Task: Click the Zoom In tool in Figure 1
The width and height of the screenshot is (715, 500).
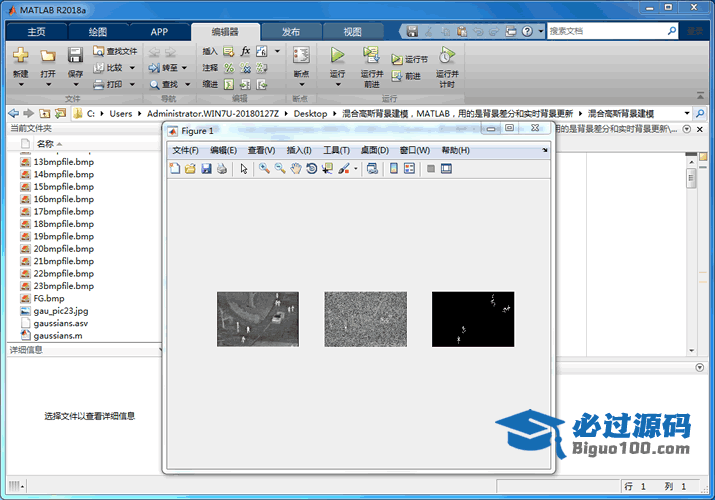Action: pyautogui.click(x=264, y=169)
